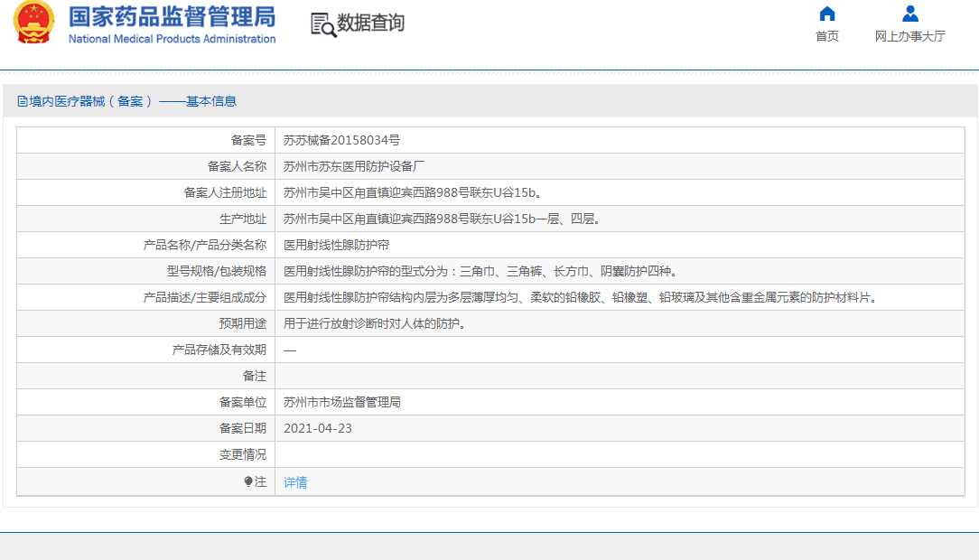Select the 备案人注册地址 label cell
The image size is (979, 560).
click(146, 193)
